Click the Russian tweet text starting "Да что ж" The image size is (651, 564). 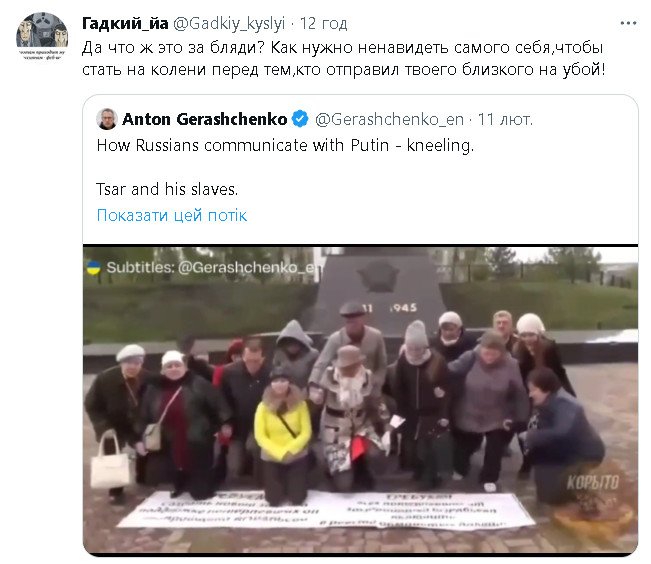[x=343, y=59]
